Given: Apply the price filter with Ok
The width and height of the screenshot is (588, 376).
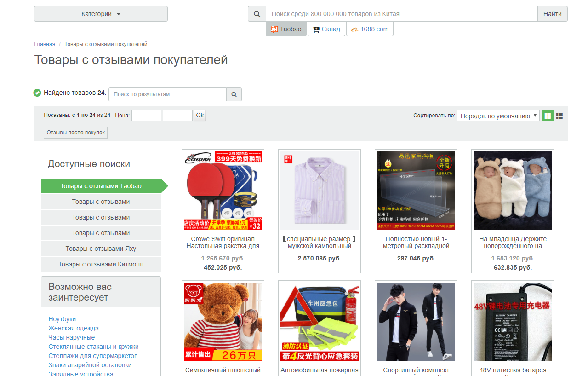Looking at the screenshot, I should pyautogui.click(x=200, y=116).
